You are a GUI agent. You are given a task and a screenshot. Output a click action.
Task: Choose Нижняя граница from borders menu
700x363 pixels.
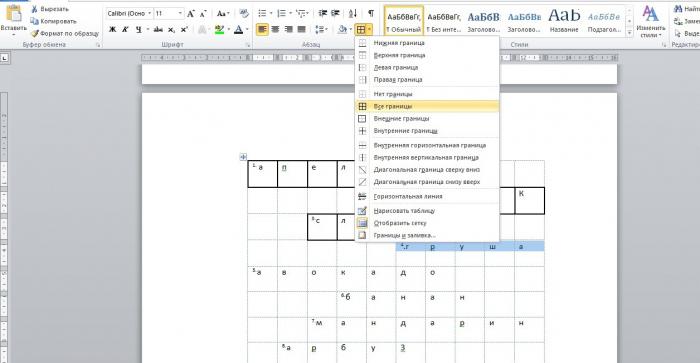(x=427, y=43)
